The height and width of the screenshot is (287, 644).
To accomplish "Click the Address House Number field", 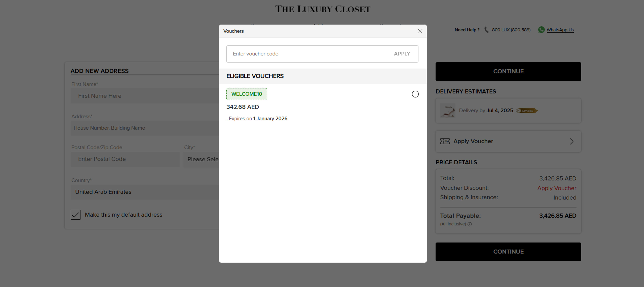I will coord(145,128).
